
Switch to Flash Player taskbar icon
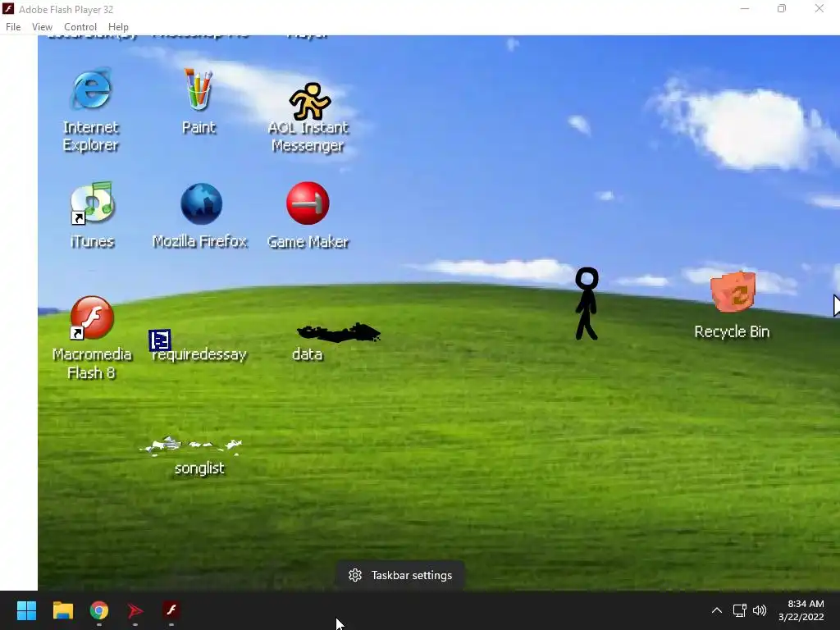[x=171, y=610]
